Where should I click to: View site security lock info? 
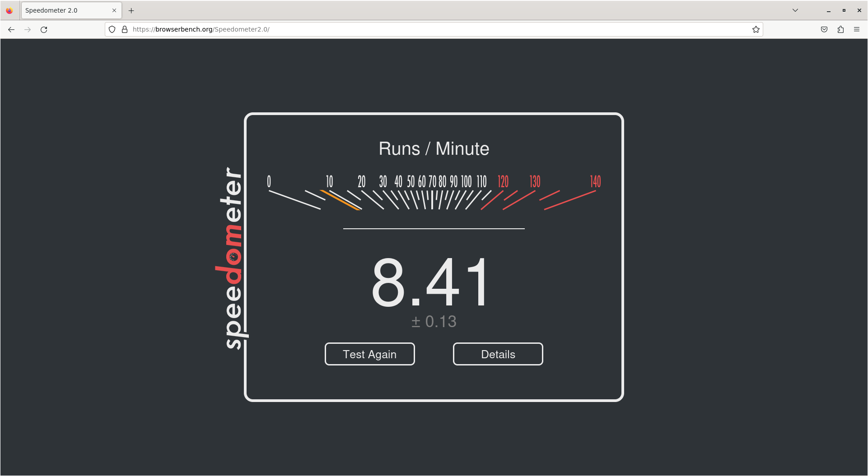pyautogui.click(x=125, y=29)
